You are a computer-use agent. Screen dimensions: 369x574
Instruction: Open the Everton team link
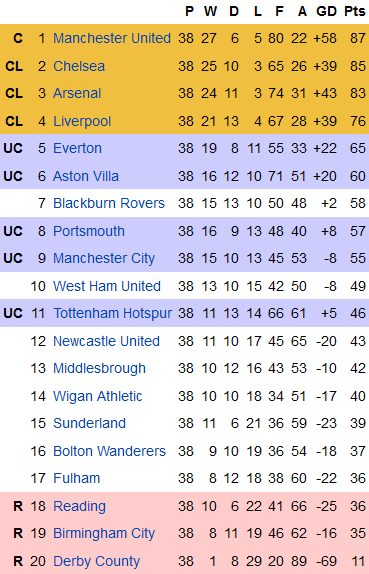click(77, 148)
